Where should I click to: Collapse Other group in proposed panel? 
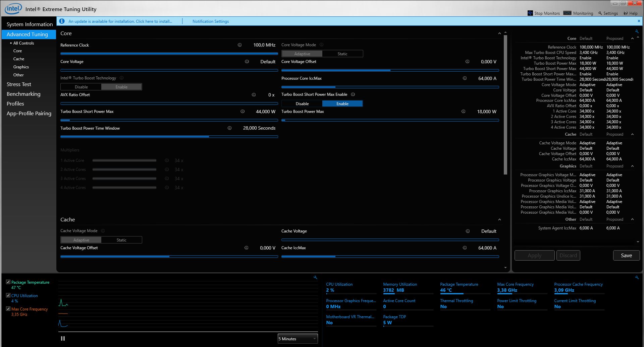[x=632, y=219]
